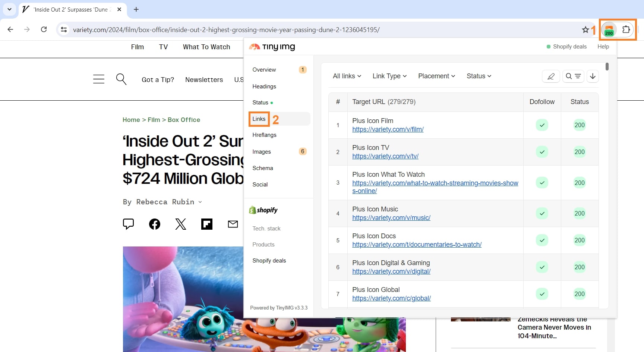Share the article via the X icon
This screenshot has height=352, width=644.
pyautogui.click(x=180, y=224)
